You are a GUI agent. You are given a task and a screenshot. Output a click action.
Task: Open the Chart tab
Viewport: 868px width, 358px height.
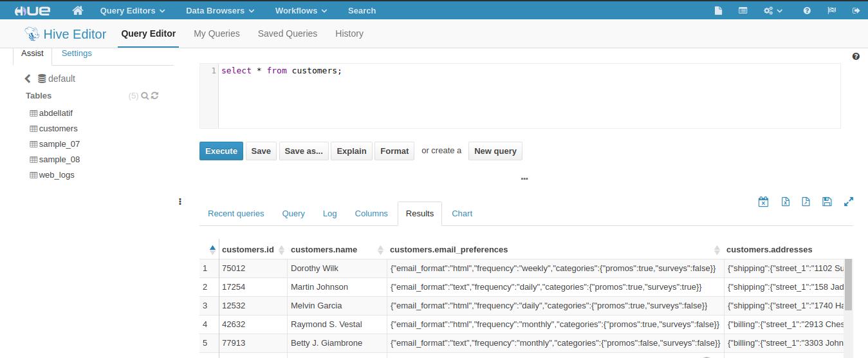(462, 214)
